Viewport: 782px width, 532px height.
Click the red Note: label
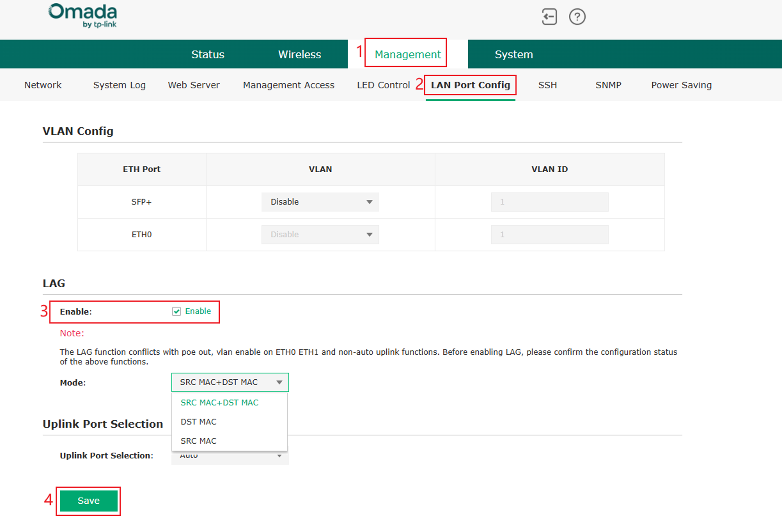click(x=72, y=333)
